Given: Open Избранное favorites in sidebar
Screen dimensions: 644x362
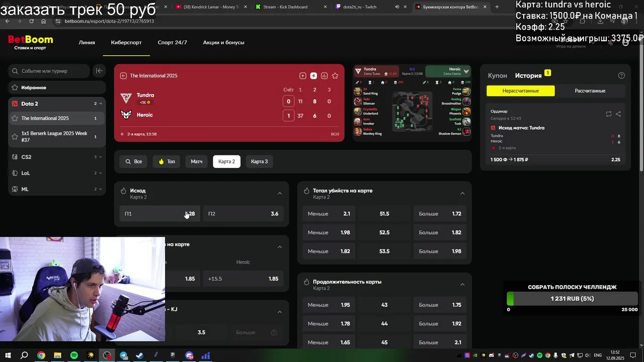Looking at the screenshot, I should click(56, 87).
